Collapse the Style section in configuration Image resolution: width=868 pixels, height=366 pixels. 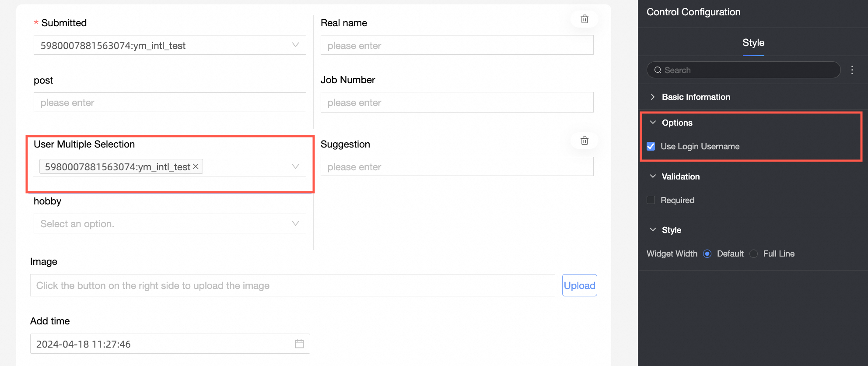[653, 230]
